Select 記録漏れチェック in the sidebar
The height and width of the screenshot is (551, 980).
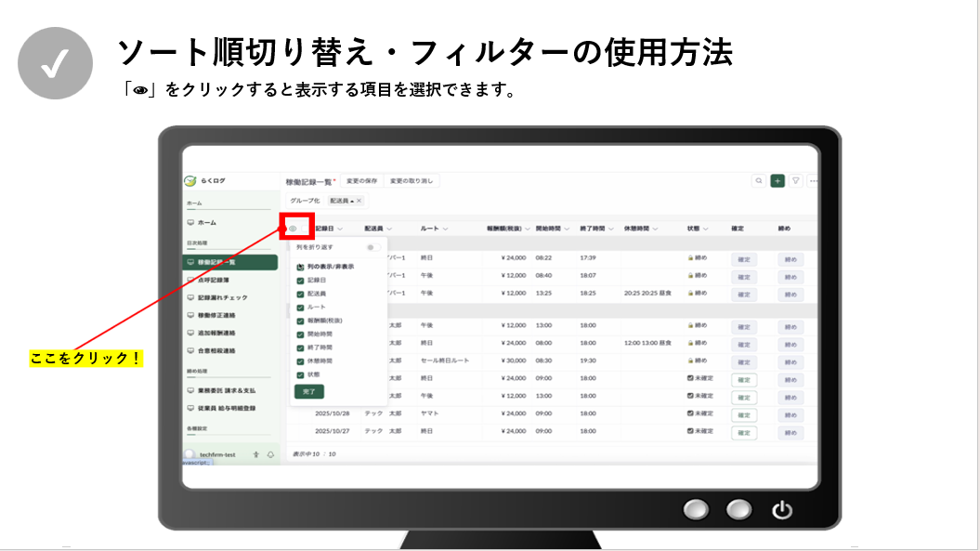point(223,297)
